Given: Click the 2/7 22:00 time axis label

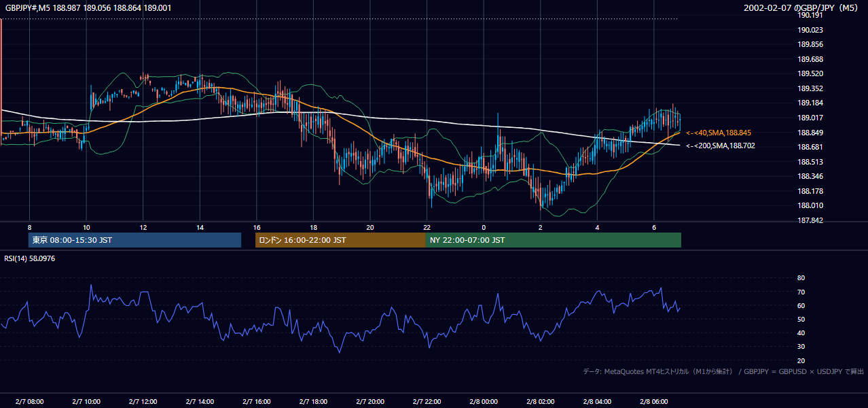Looking at the screenshot, I should pyautogui.click(x=427, y=402).
